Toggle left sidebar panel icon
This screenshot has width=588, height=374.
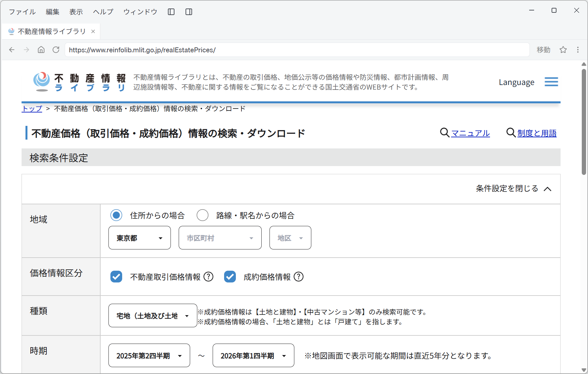point(171,12)
